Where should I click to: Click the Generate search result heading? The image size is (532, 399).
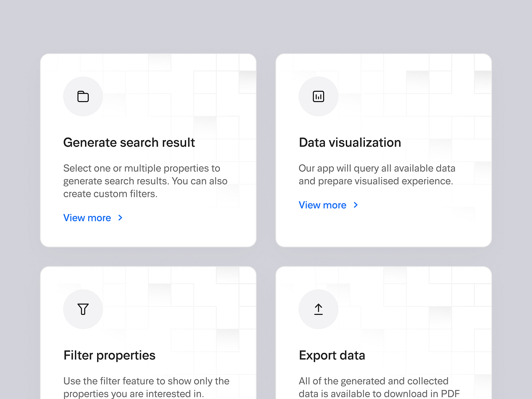tap(129, 142)
